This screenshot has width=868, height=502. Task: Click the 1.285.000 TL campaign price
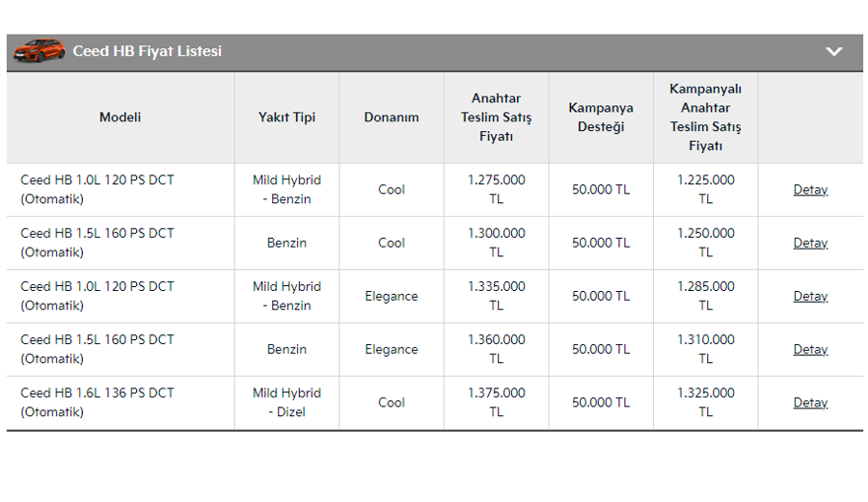(705, 296)
